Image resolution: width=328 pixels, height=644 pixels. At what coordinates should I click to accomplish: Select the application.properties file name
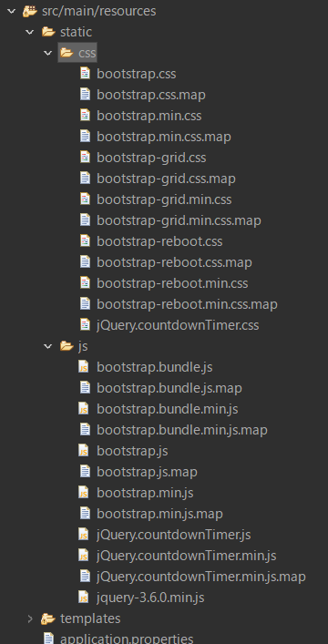pyautogui.click(x=127, y=639)
